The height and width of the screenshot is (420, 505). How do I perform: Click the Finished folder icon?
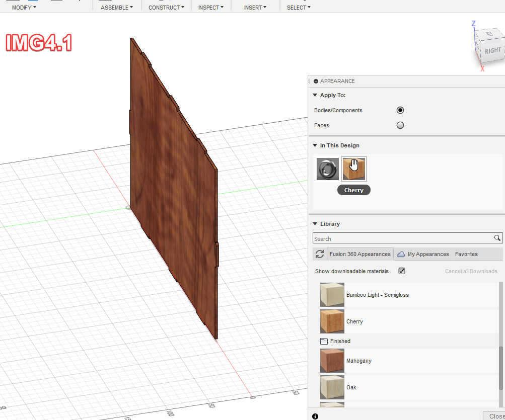pyautogui.click(x=324, y=341)
